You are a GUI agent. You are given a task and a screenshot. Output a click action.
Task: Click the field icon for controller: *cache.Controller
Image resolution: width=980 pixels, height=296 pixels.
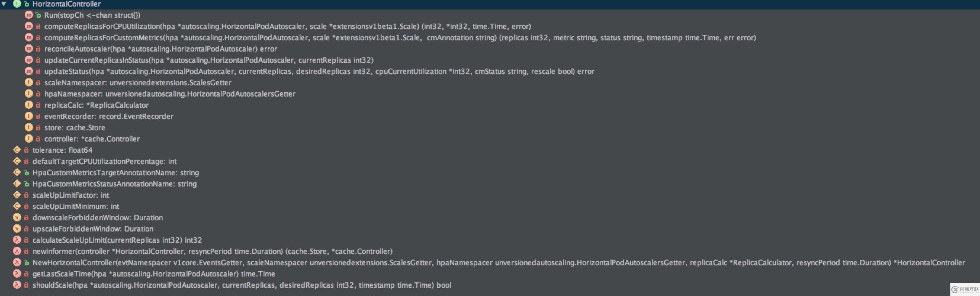[x=29, y=139]
